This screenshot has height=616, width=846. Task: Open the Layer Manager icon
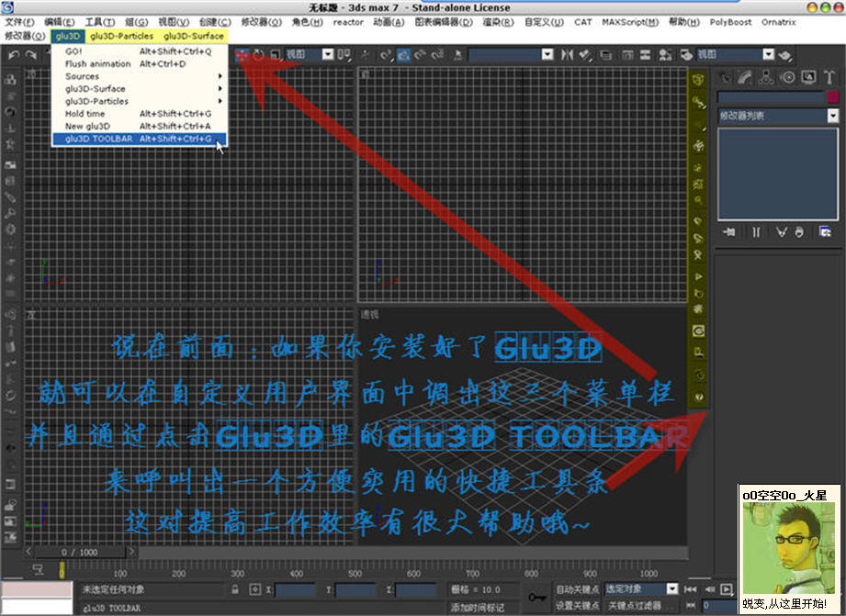point(606,55)
